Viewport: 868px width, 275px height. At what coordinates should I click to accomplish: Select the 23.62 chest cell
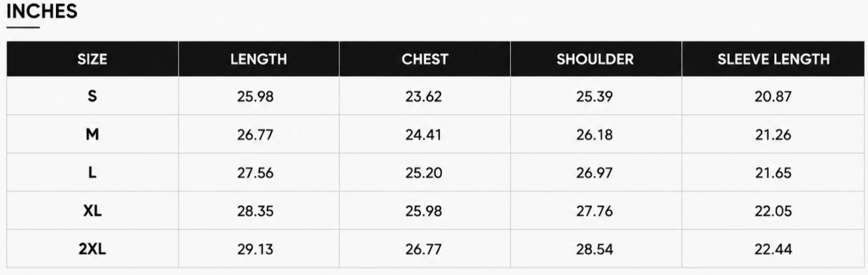(424, 97)
